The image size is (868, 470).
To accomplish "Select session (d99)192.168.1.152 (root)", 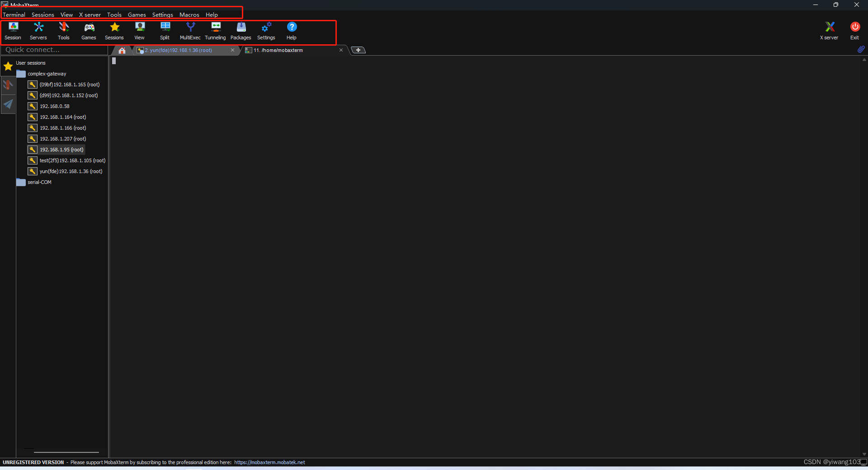I will tap(68, 95).
